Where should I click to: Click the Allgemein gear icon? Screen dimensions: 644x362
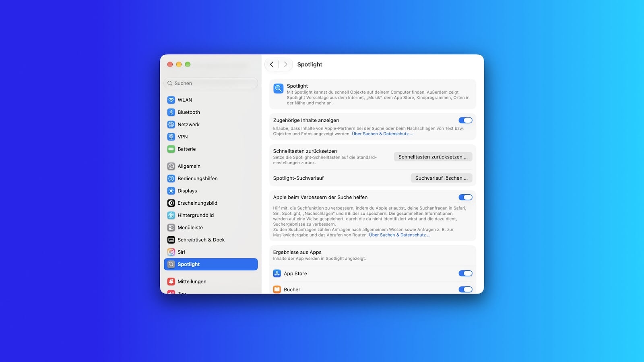[x=171, y=166]
